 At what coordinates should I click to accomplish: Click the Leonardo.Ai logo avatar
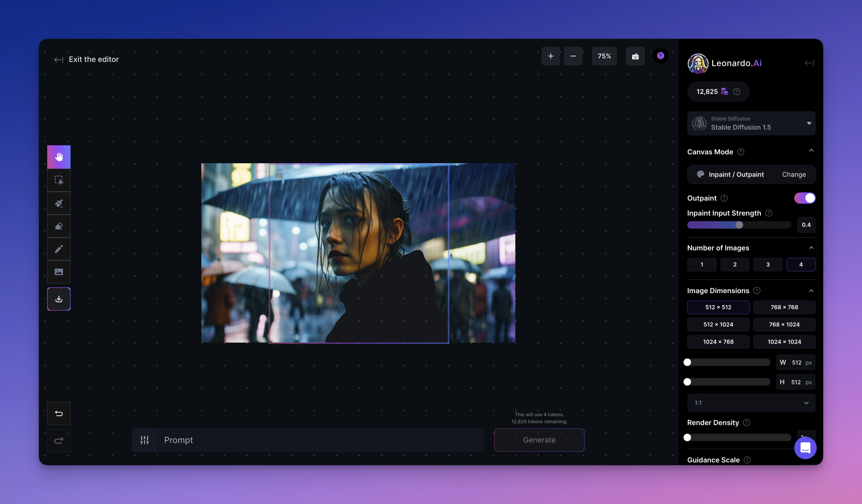point(698,63)
